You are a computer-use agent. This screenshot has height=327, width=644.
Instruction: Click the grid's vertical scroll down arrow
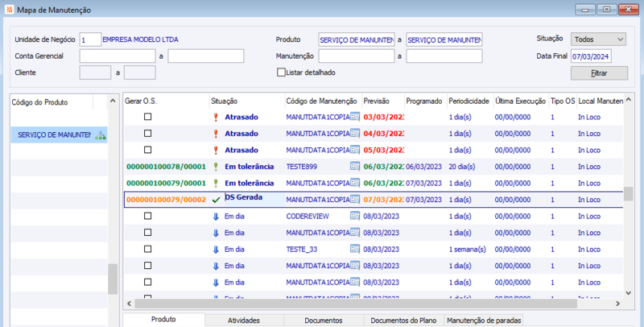pyautogui.click(x=628, y=293)
